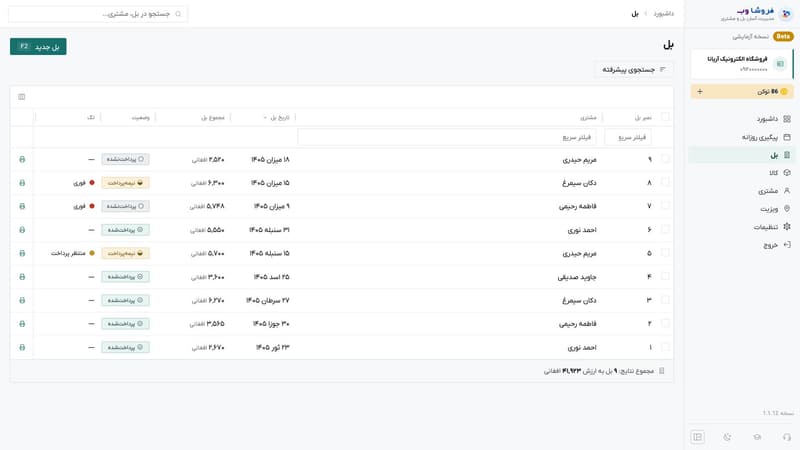Tick the checkbox for bill ۴
Image resolution: width=800 pixels, height=450 pixels.
tap(665, 276)
